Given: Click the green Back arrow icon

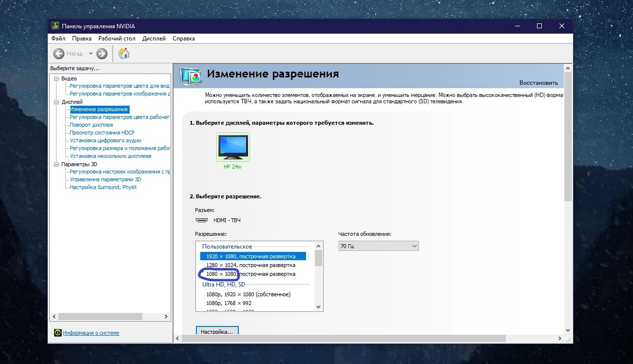Looking at the screenshot, I should pos(59,54).
